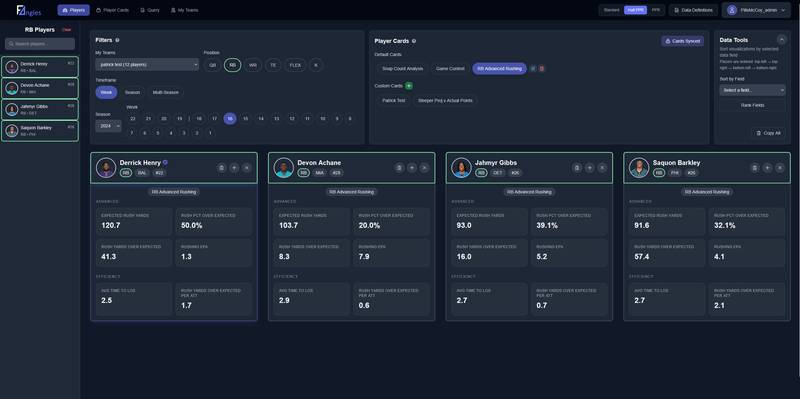
Task: Add a new custom card with green plus
Action: click(409, 86)
